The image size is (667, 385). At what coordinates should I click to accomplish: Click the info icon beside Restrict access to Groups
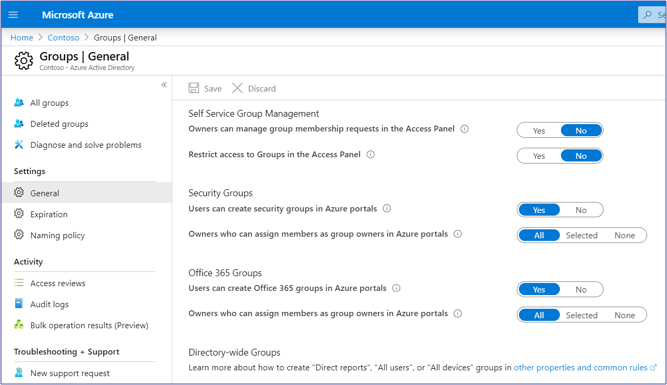(371, 154)
